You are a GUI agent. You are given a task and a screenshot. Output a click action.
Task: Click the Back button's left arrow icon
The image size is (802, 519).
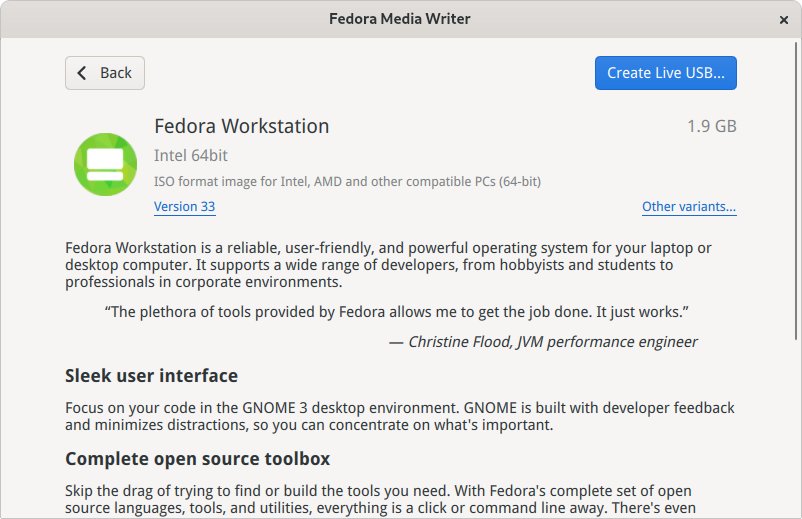click(x=83, y=73)
